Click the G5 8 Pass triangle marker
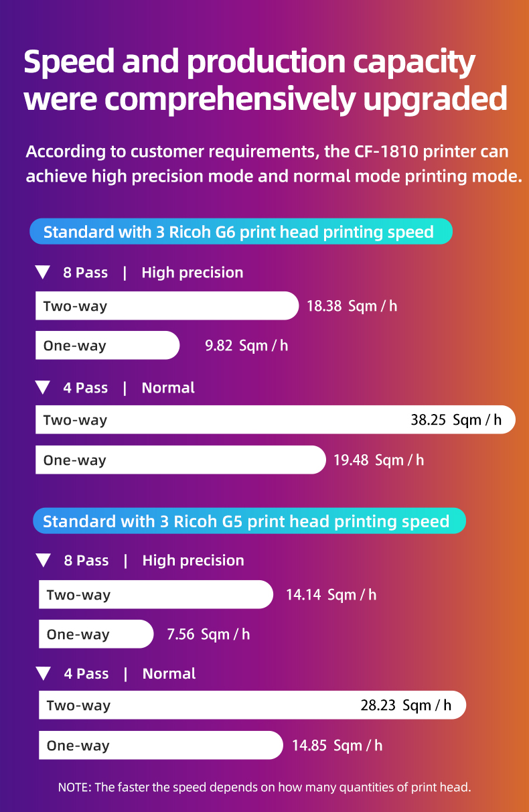This screenshot has height=812, width=529. (x=44, y=561)
